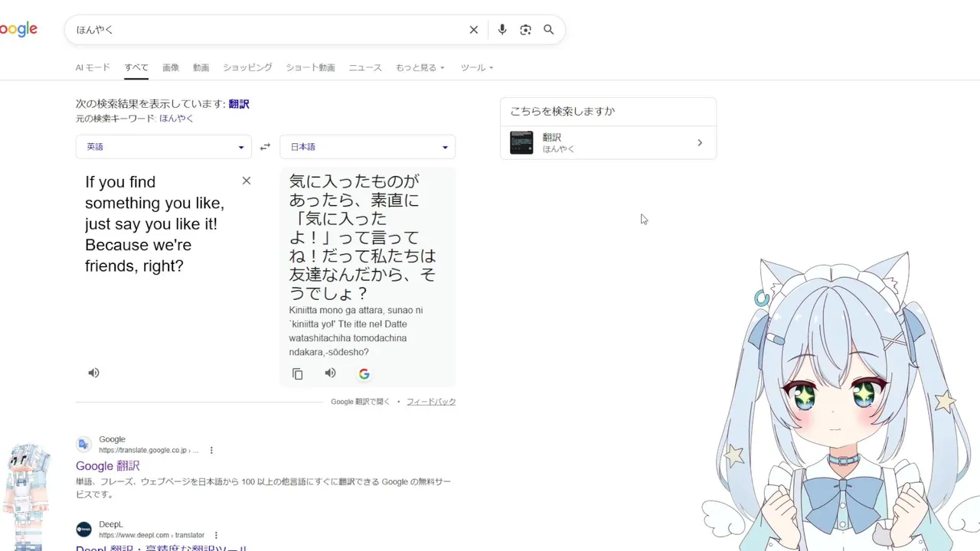Click the フィードバック link
This screenshot has height=551, width=980.
(x=431, y=402)
